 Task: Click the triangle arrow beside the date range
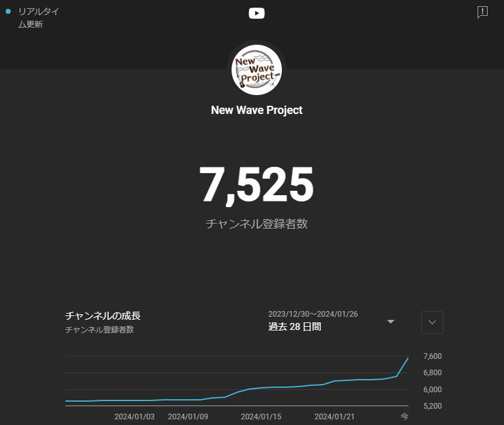point(391,322)
